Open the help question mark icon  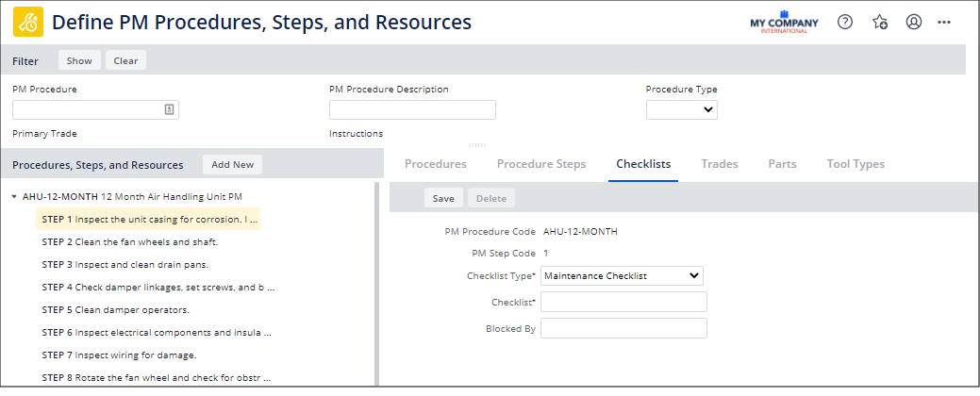[x=845, y=22]
